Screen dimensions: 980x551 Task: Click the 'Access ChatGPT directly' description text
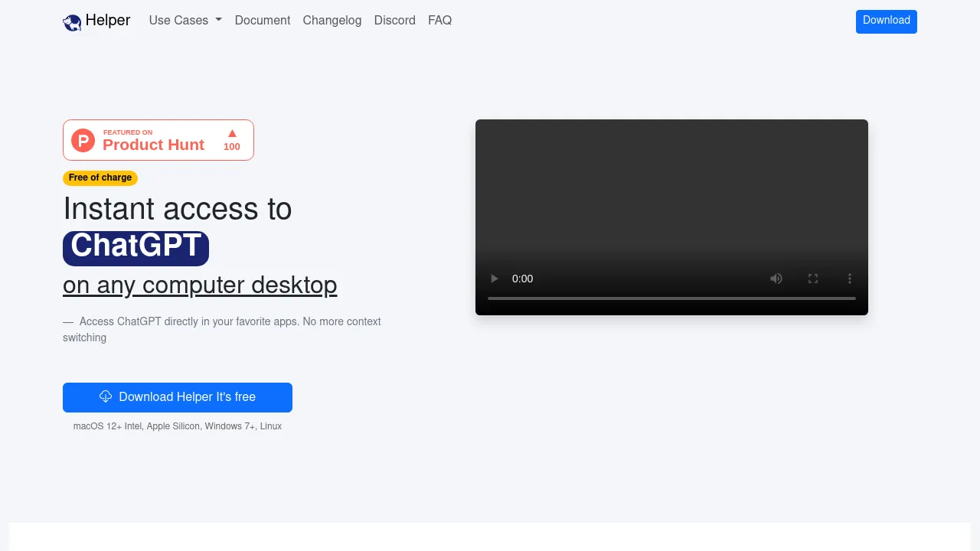222,329
